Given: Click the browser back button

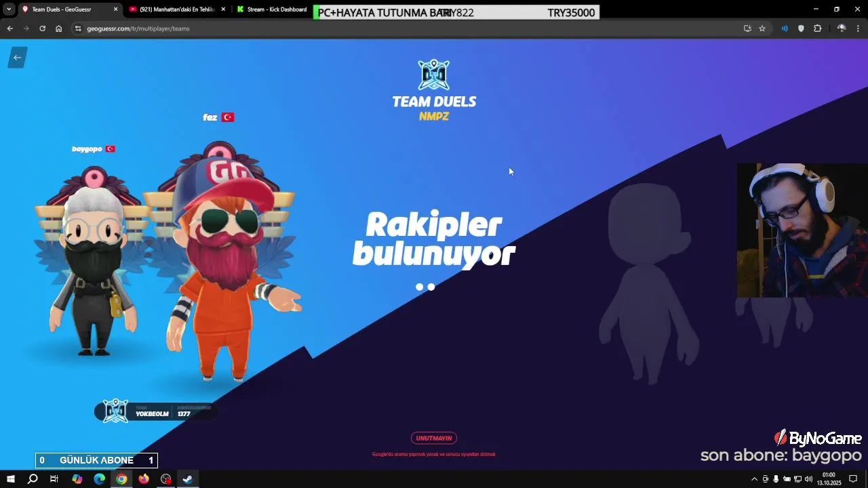Looking at the screenshot, I should tap(9, 28).
